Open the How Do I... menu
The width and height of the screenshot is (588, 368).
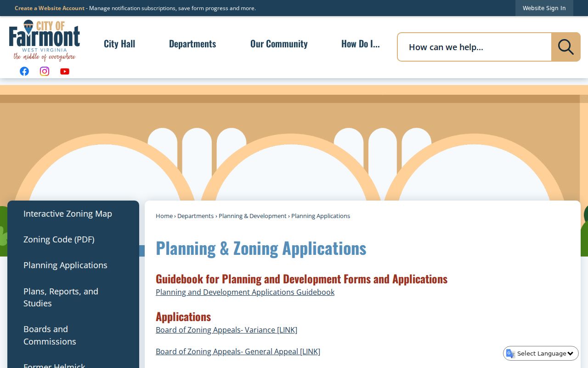tap(361, 44)
